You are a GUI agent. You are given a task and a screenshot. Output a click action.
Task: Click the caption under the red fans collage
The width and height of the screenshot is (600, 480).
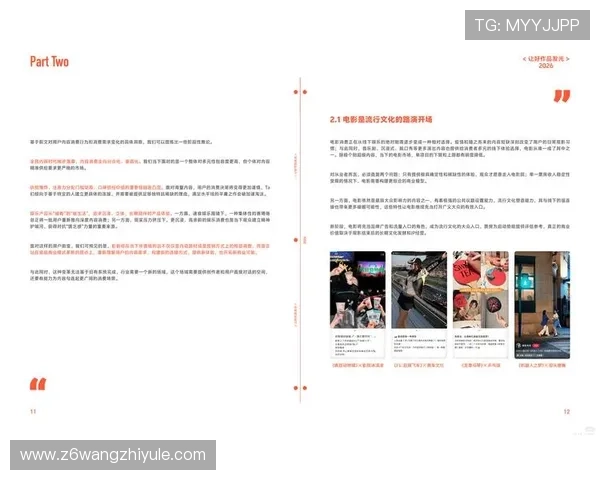(481, 365)
